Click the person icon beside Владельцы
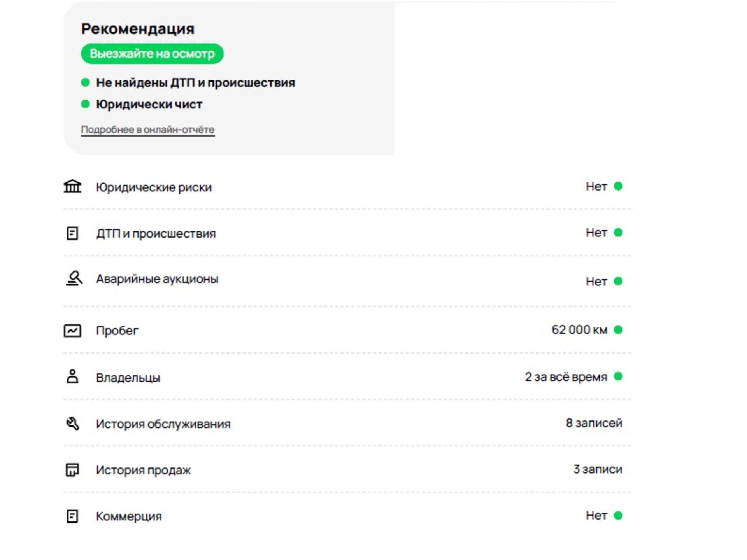This screenshot has width=747, height=560. coord(72,376)
